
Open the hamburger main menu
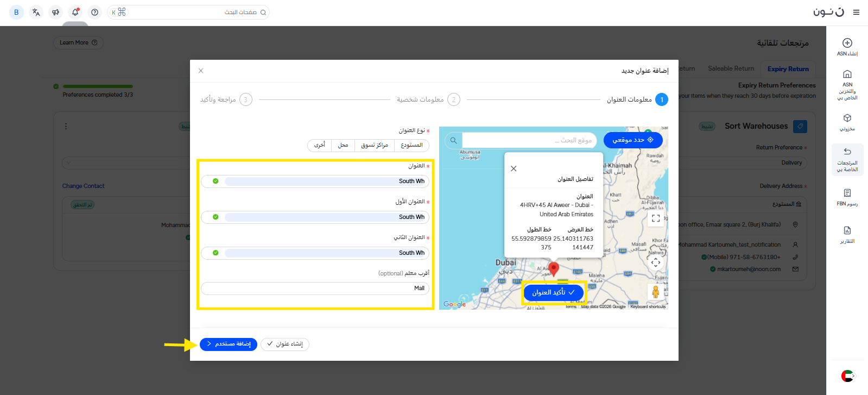tap(856, 12)
